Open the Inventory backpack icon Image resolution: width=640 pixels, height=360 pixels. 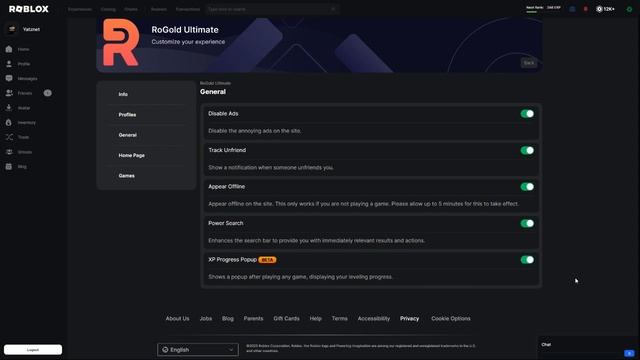9,122
